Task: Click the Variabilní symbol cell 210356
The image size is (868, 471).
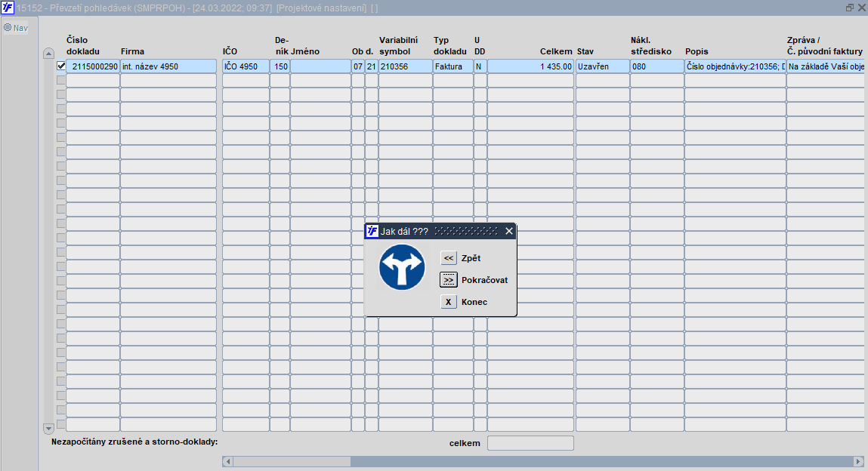Action: coord(405,66)
